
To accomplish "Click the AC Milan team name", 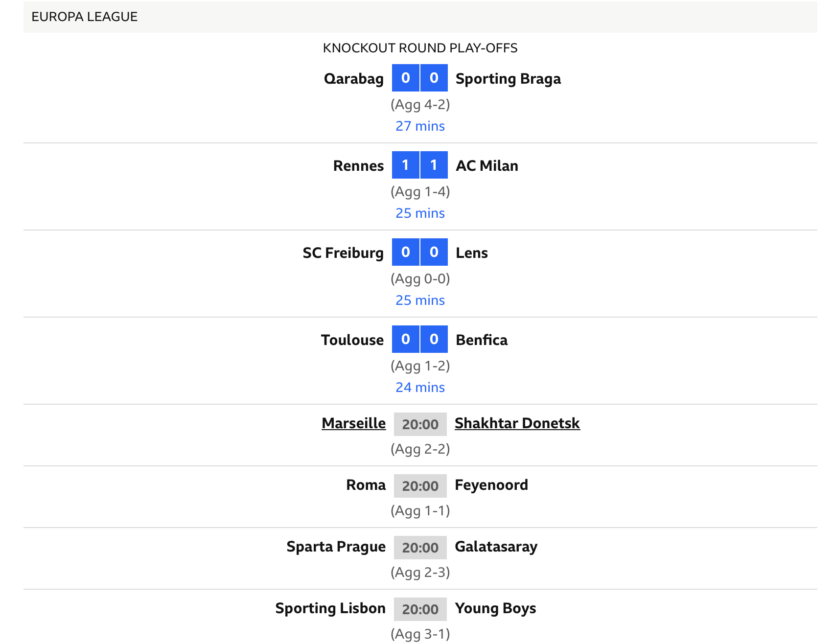I will 486,166.
